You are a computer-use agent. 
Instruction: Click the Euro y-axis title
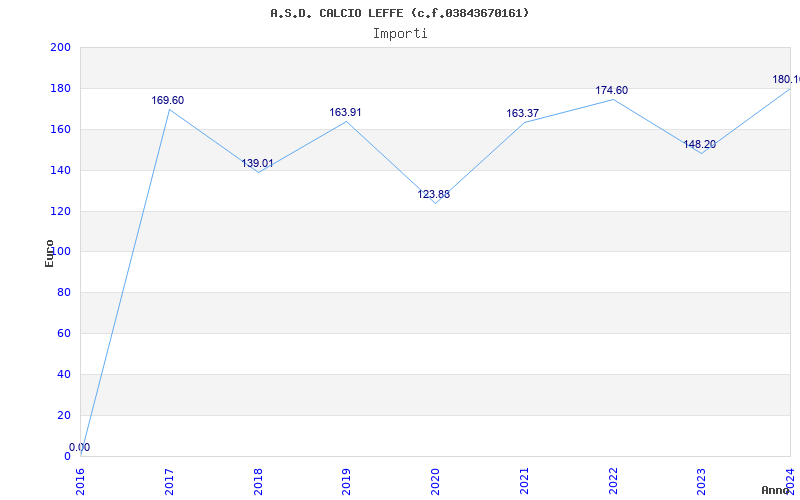coord(49,253)
